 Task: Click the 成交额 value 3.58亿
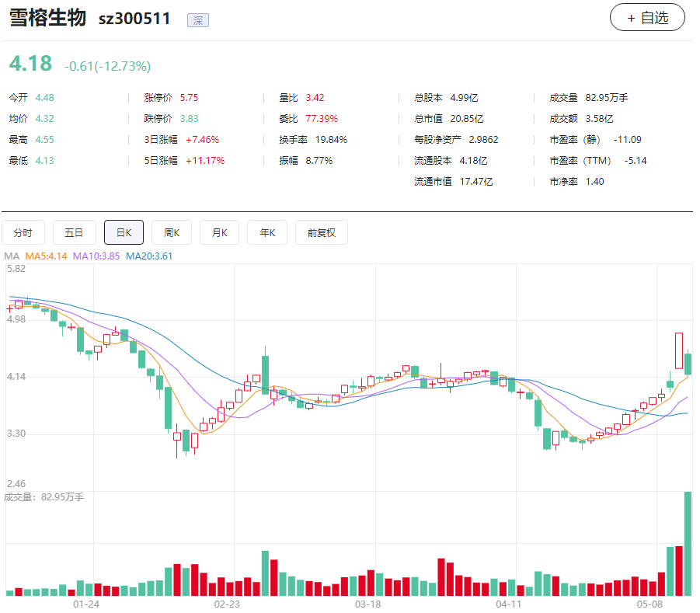[600, 119]
